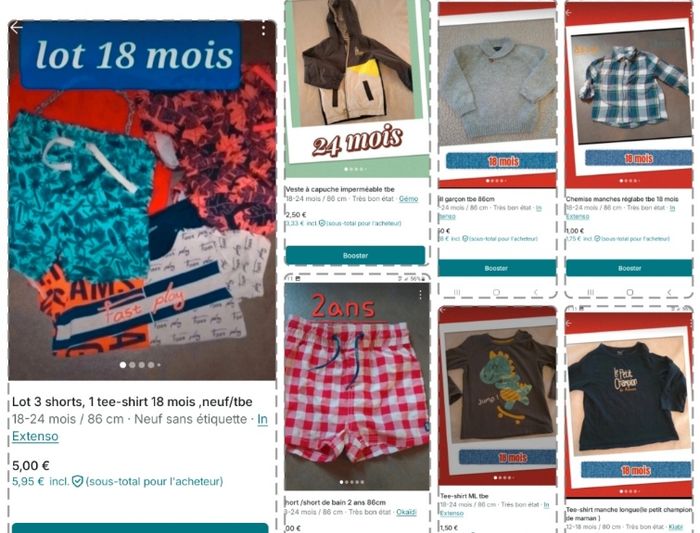Open the red gingham 2ans shorts photo
The height and width of the screenshot is (533, 700).
(x=357, y=386)
